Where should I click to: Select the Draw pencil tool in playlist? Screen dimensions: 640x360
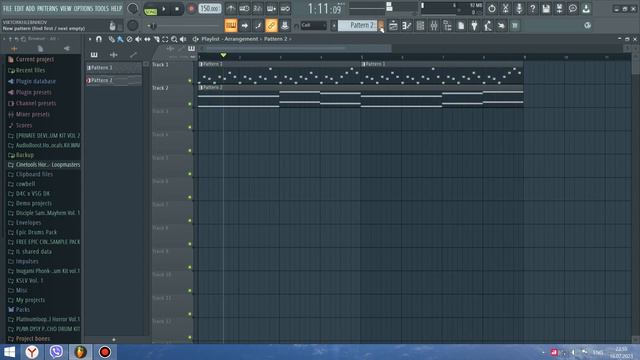point(111,39)
